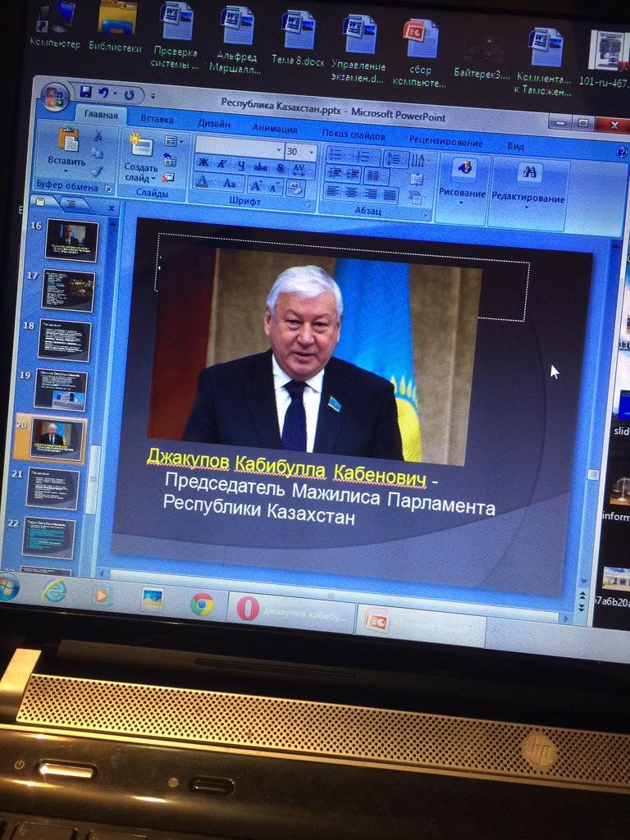Toggle strikethrough abc formatting
This screenshot has height=840, width=630.
click(260, 167)
